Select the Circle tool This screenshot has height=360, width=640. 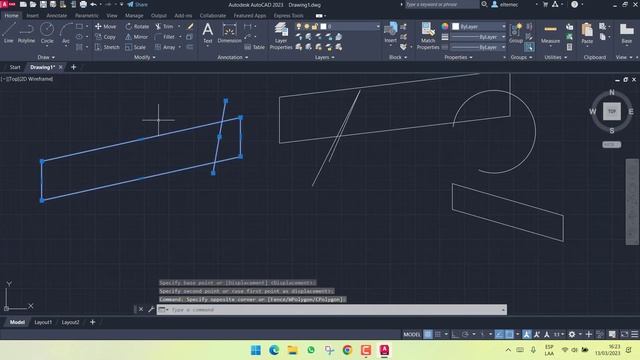[x=47, y=33]
